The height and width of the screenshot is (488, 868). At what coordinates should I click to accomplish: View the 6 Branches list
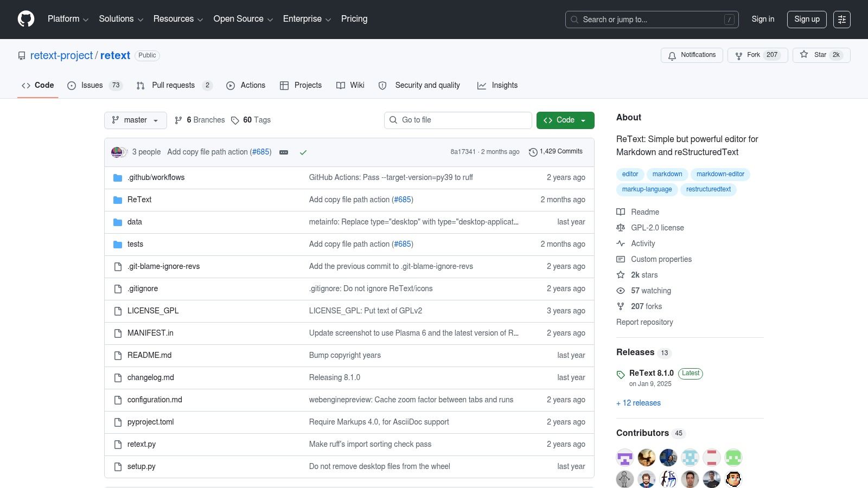(x=200, y=120)
